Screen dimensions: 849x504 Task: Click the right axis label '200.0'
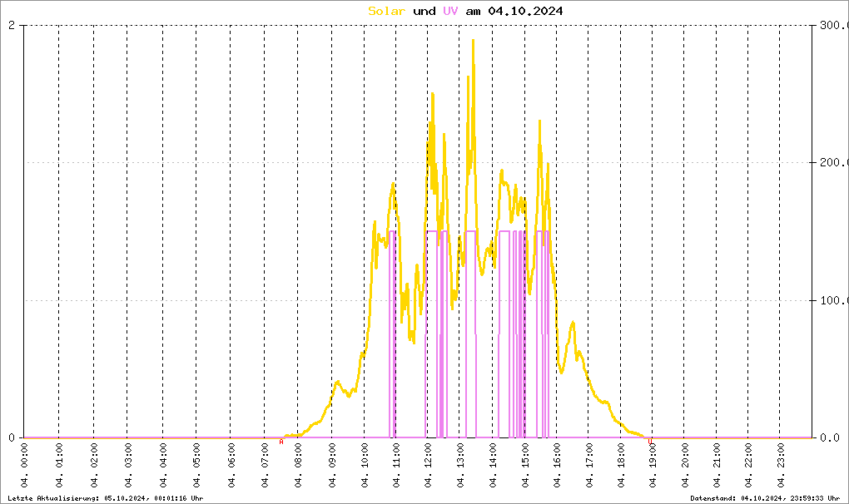tap(834, 163)
